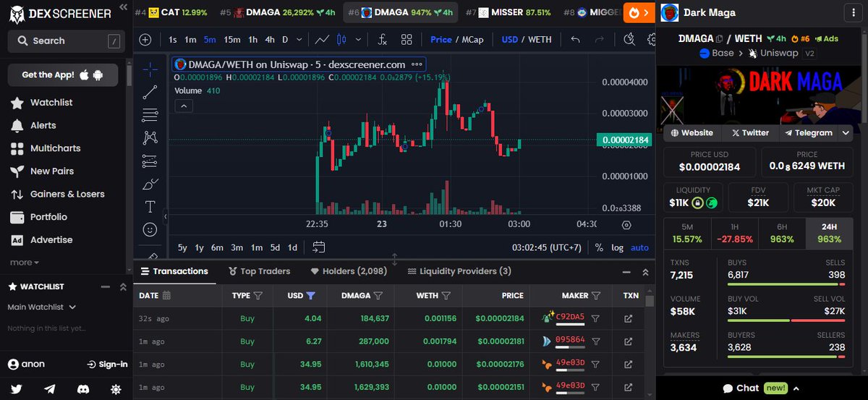Open the timeframe dropdown arrow after D
Image resolution: width=868 pixels, height=400 pixels.
(x=300, y=39)
